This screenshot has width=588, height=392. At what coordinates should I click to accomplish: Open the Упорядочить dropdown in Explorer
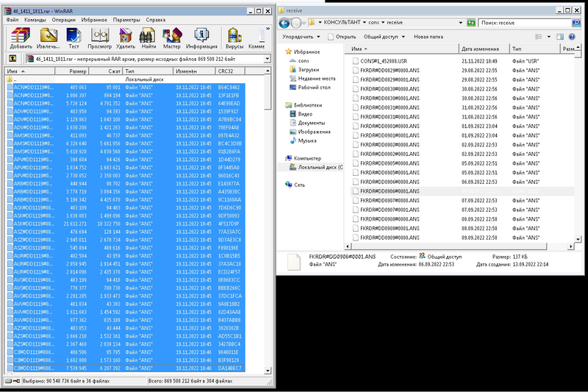pyautogui.click(x=301, y=37)
